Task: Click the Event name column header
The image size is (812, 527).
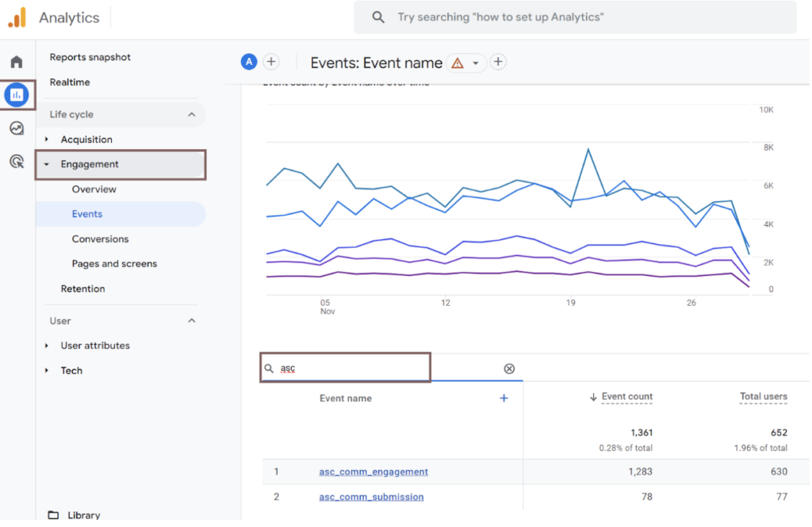Action: (346, 398)
